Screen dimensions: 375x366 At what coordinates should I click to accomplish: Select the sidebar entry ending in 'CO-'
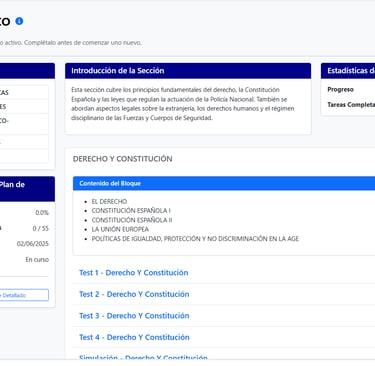(x=24, y=124)
